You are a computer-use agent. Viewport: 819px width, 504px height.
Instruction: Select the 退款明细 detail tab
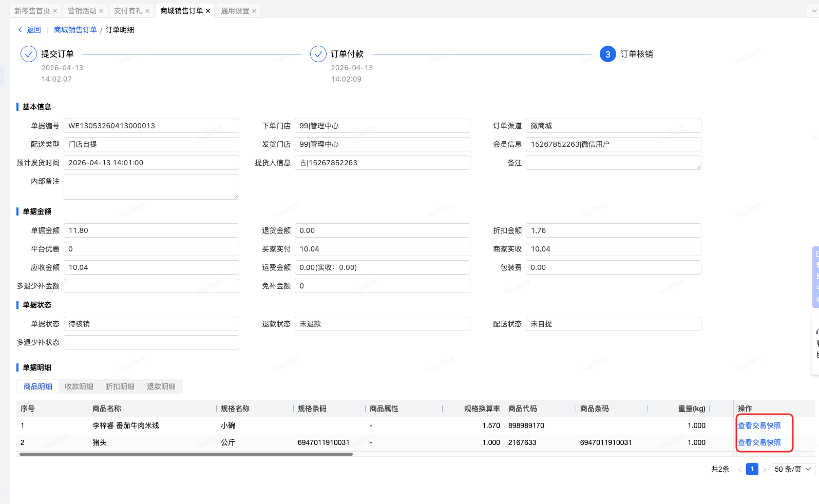161,386
